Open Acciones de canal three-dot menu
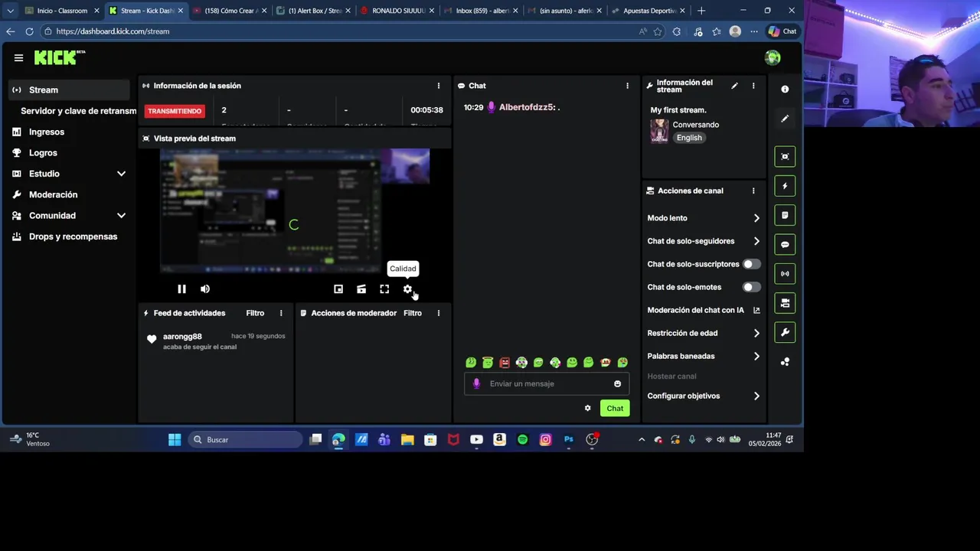 [753, 191]
